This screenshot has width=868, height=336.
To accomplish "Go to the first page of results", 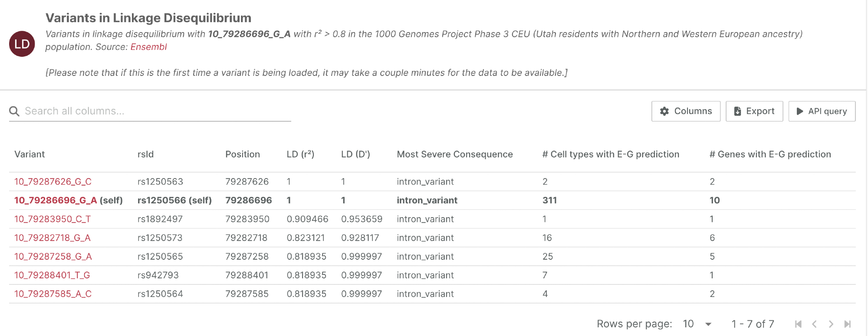I will coord(798,324).
